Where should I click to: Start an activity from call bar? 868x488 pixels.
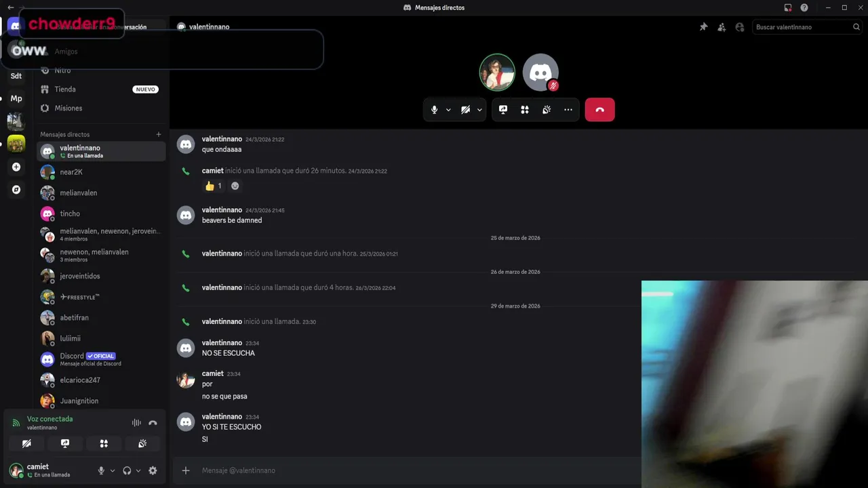coord(525,110)
